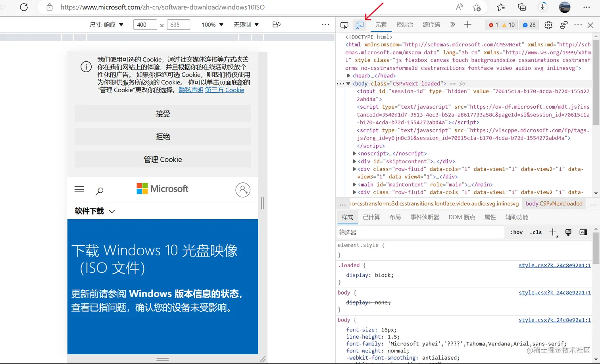The width and height of the screenshot is (600, 364).
Task: Open device toolbar more options dots
Action: (x=325, y=25)
